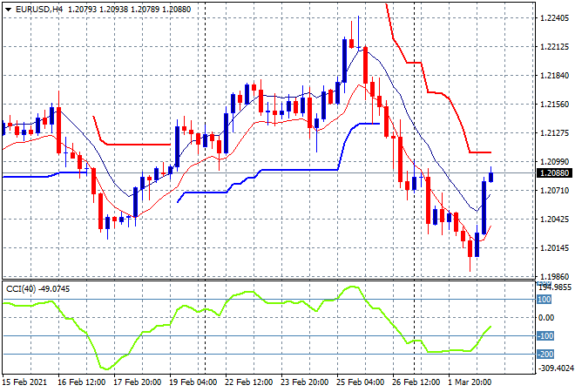
Task: Click the EURUSD,H4 chart title text
Action: [39, 10]
